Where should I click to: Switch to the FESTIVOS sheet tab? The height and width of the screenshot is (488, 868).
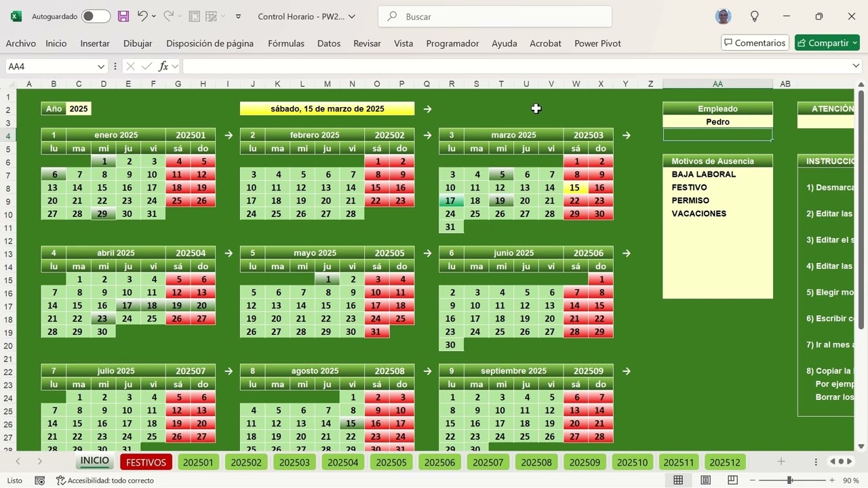click(x=146, y=462)
